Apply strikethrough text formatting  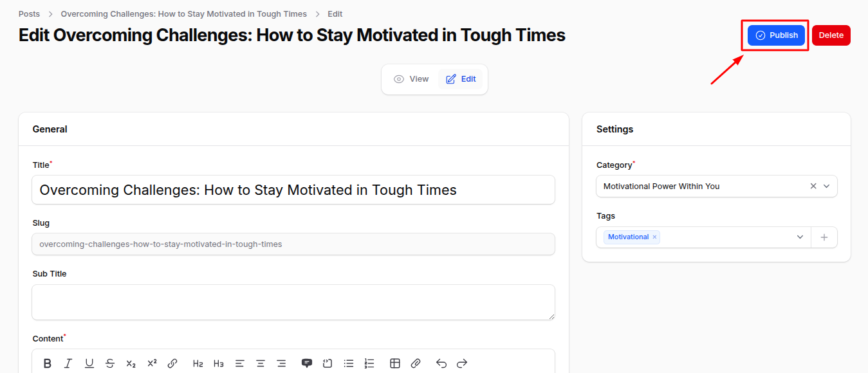[x=110, y=363]
